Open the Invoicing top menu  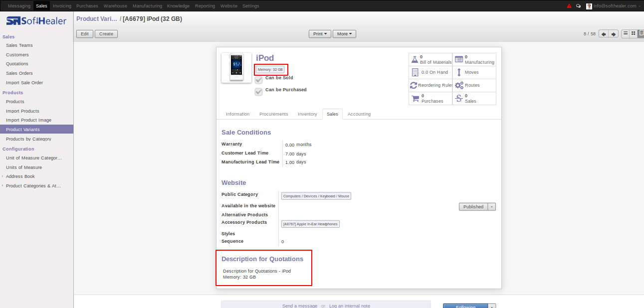tap(62, 6)
